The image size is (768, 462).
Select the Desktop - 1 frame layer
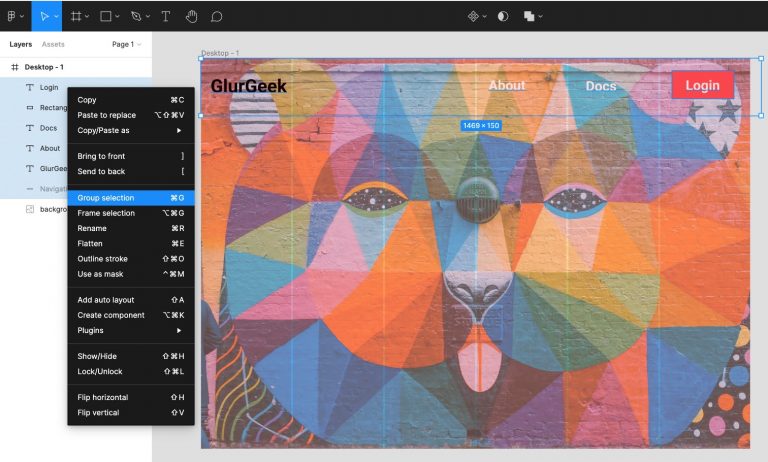pyautogui.click(x=44, y=67)
